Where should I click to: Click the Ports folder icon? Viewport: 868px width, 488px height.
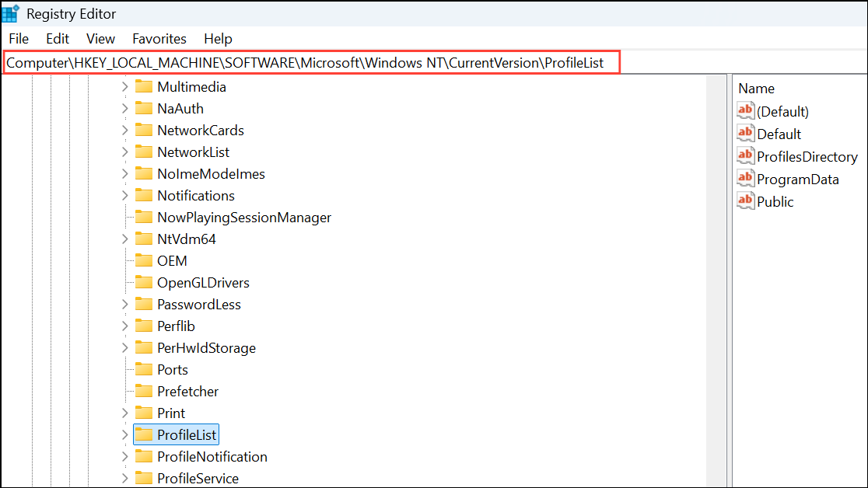[144, 369]
